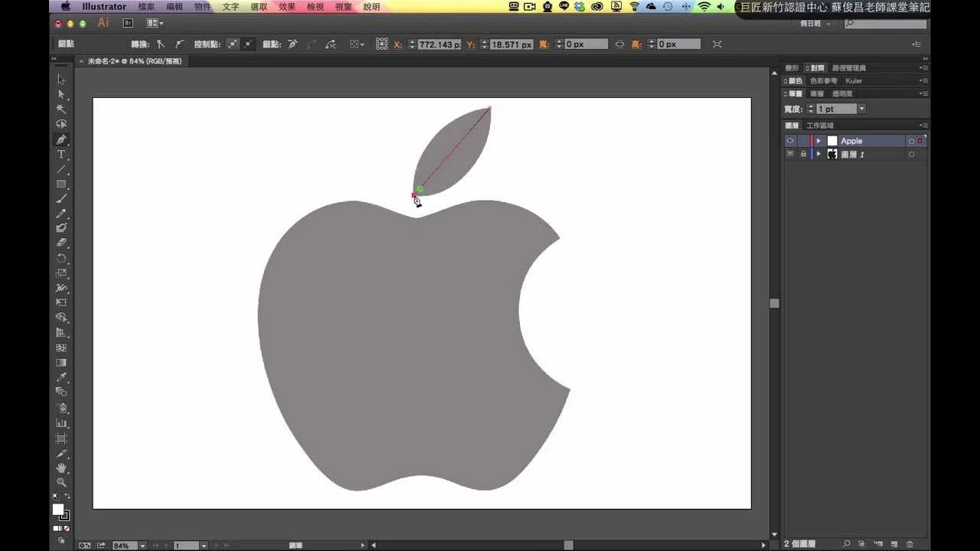Screen dimensions: 980x551
Task: Select the Eyedropper tool
Action: point(61,377)
